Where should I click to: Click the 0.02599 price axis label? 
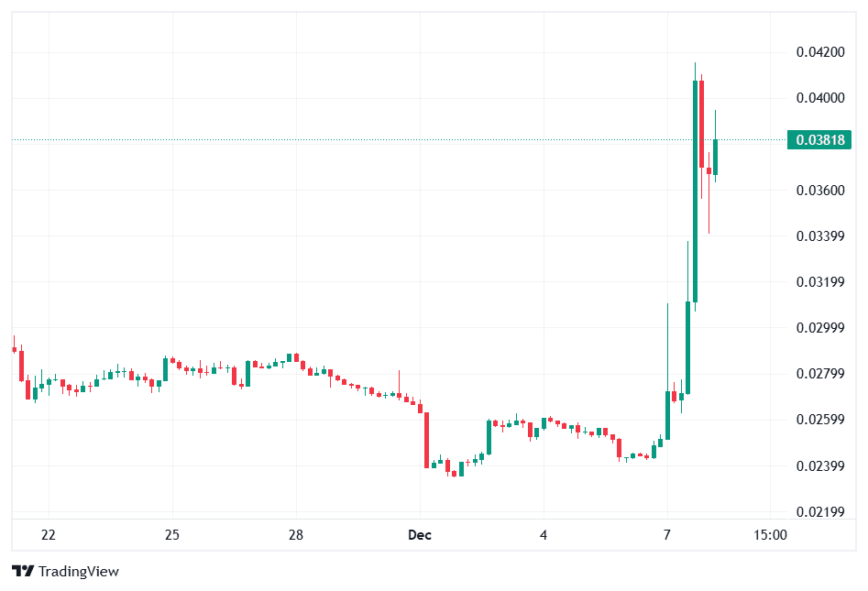click(819, 420)
